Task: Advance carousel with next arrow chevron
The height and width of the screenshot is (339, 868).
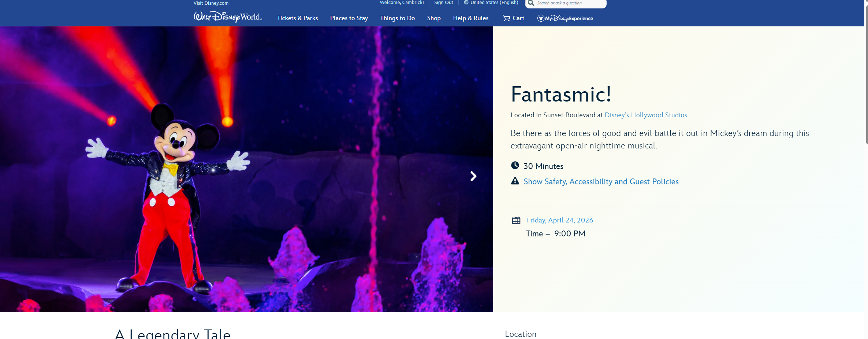Action: [x=473, y=176]
